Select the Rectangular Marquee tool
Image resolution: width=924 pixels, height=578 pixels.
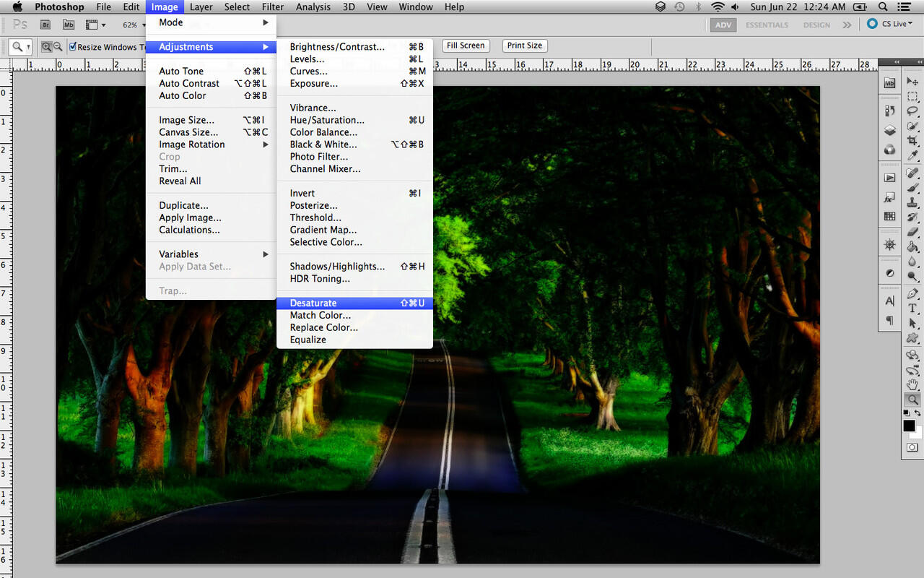coord(912,96)
